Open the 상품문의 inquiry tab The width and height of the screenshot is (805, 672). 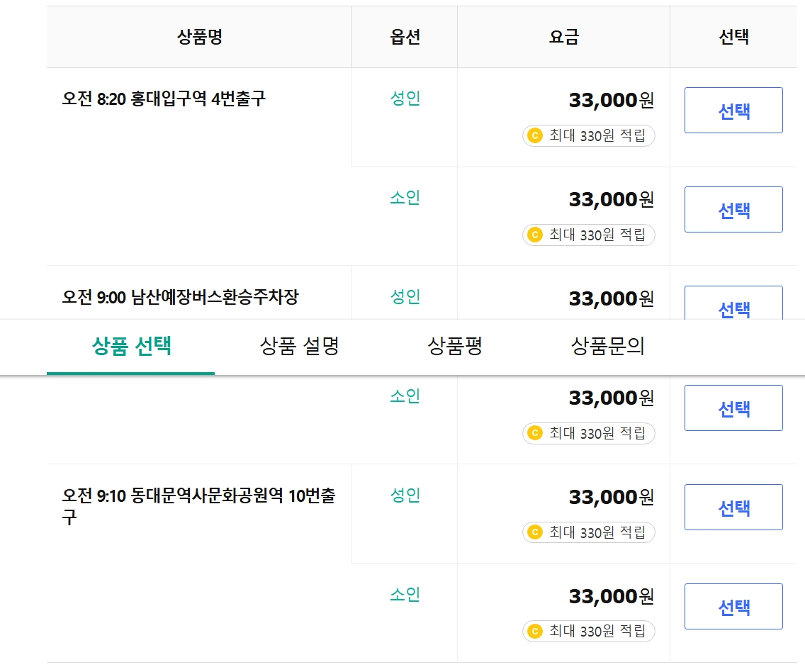tap(609, 347)
